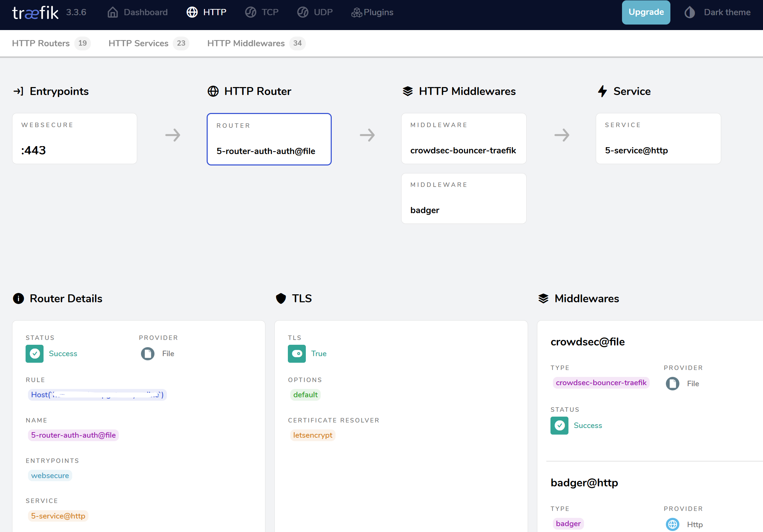Click the badger@http middleware heading

[584, 483]
